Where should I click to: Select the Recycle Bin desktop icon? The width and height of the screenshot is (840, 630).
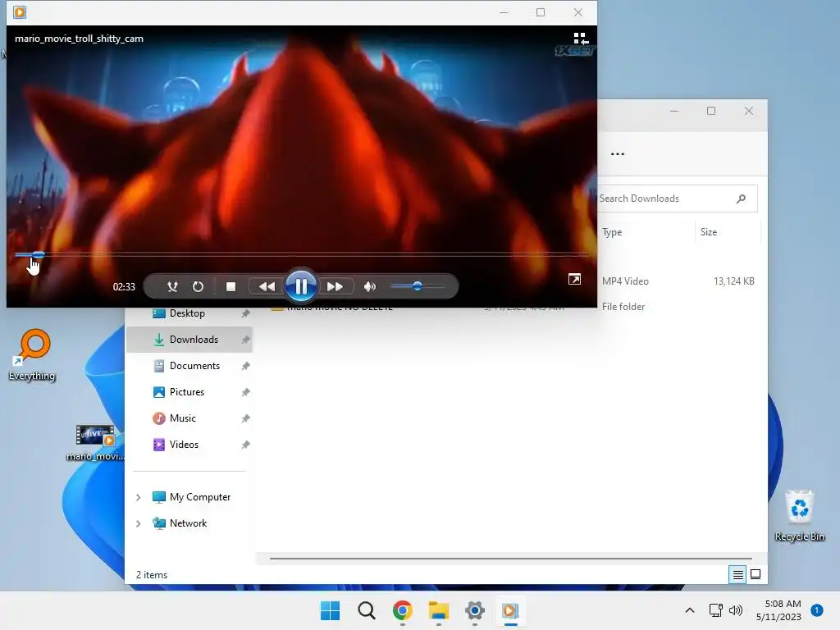pos(799,516)
